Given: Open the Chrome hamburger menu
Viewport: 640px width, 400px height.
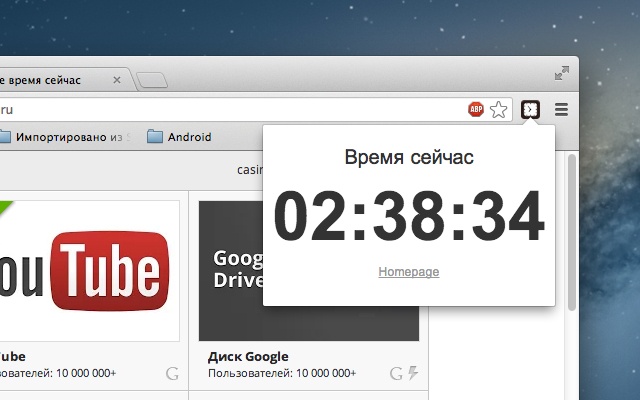Looking at the screenshot, I should pyautogui.click(x=561, y=109).
